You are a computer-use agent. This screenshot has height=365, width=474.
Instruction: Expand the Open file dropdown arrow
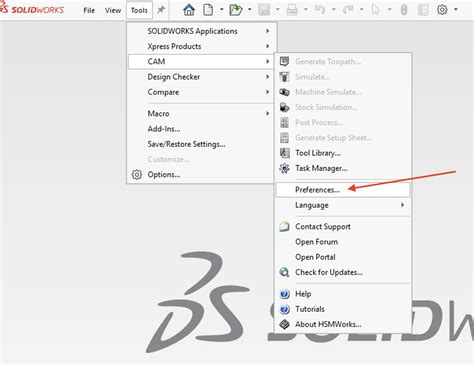coord(250,10)
